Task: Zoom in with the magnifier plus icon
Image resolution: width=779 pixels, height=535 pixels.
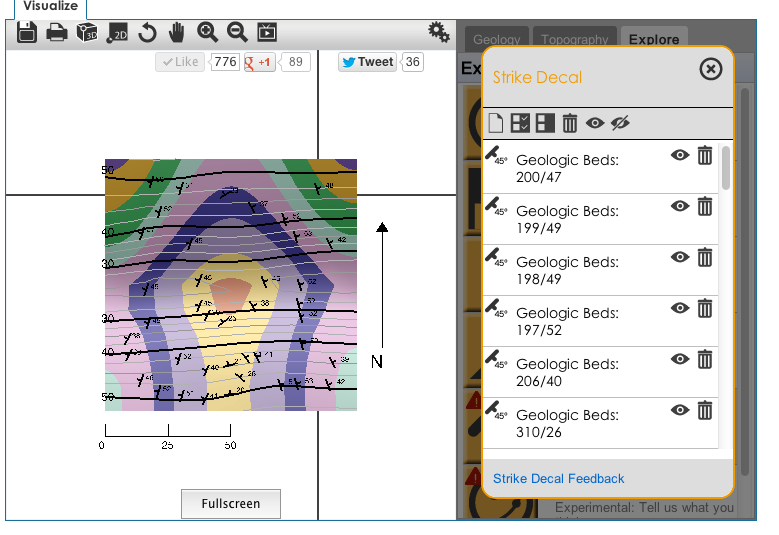Action: (x=207, y=33)
